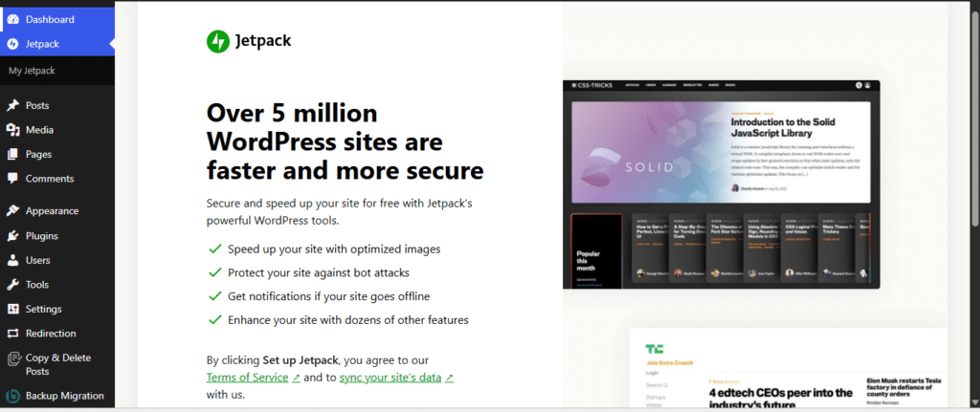Click the green Jetpack logo in header
Image resolution: width=980 pixels, height=412 pixels.
click(x=218, y=42)
